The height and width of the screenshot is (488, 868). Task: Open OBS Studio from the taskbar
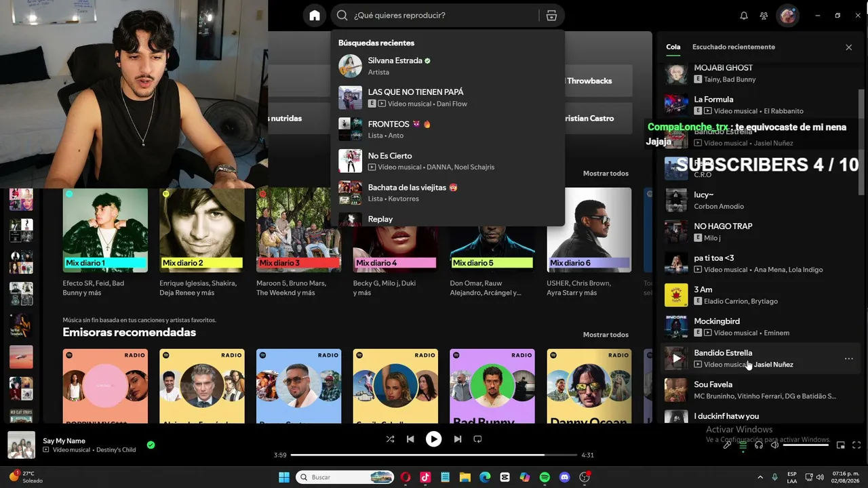[x=585, y=477]
